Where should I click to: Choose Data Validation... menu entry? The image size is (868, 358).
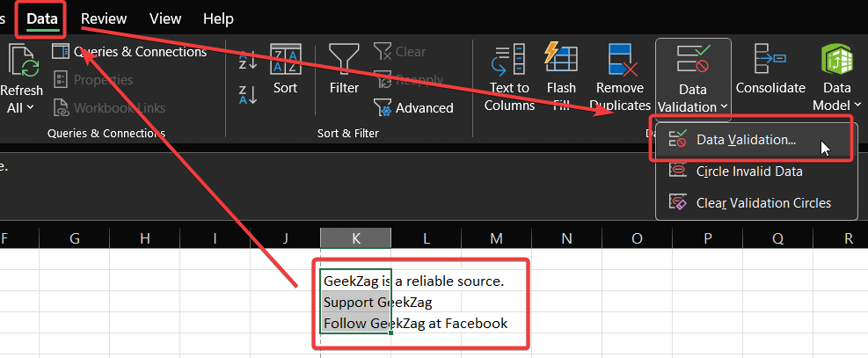(x=746, y=139)
